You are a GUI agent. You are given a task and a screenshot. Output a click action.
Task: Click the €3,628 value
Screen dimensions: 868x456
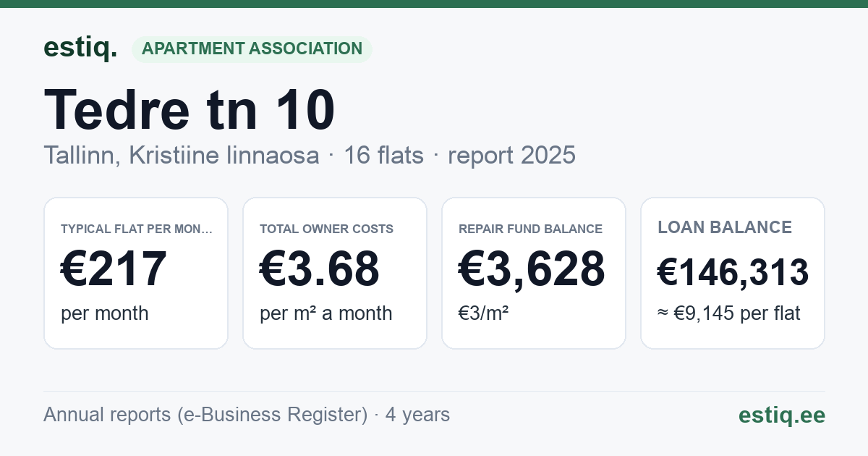click(532, 269)
